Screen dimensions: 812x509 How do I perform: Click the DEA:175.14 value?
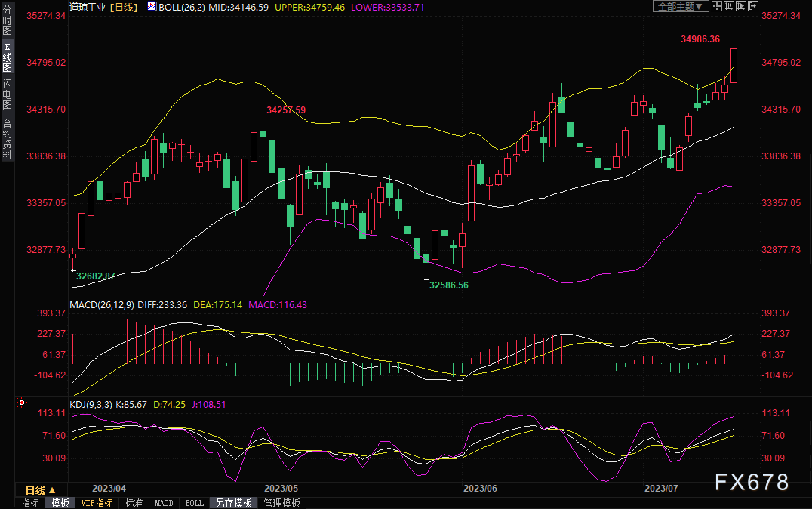217,305
